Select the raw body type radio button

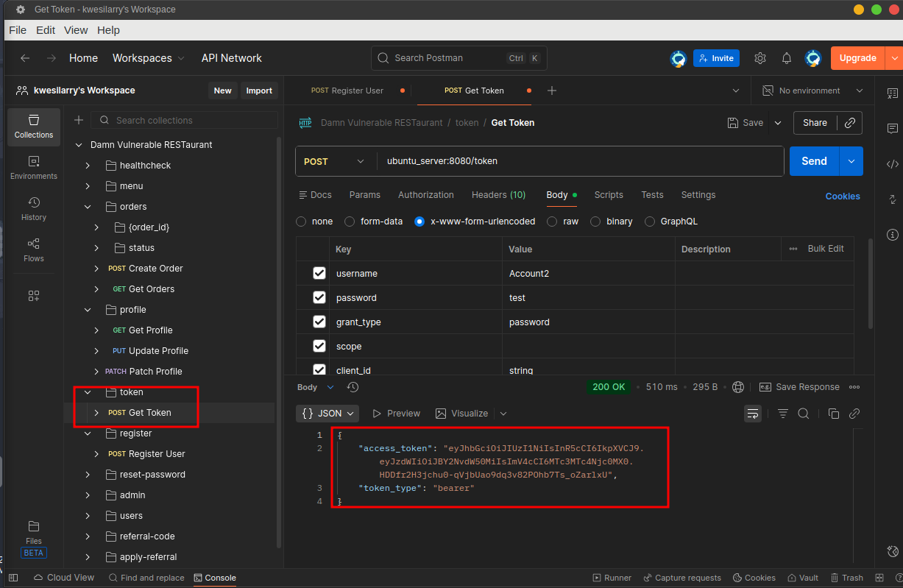point(553,221)
